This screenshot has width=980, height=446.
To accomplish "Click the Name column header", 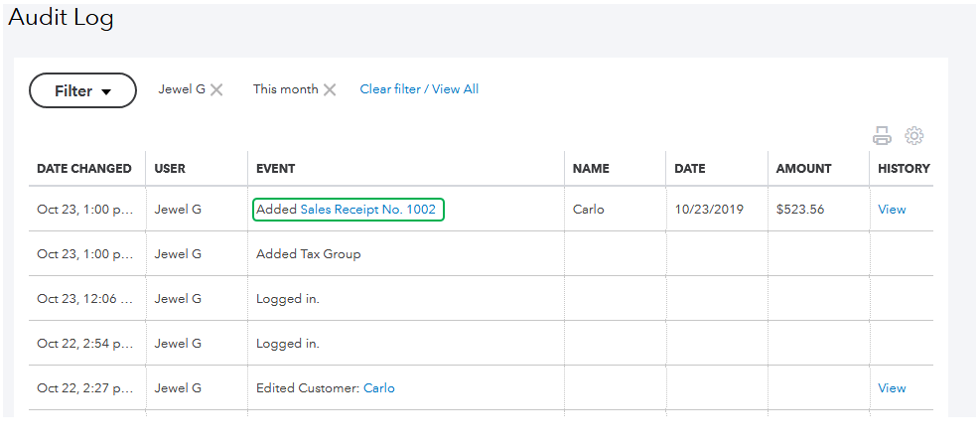I will [591, 169].
